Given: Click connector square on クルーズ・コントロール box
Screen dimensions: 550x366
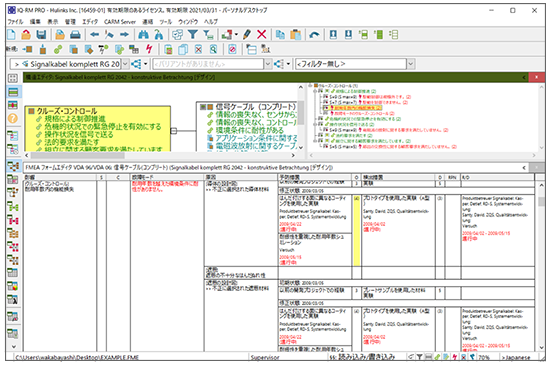Looking at the screenshot, I should point(174,131).
